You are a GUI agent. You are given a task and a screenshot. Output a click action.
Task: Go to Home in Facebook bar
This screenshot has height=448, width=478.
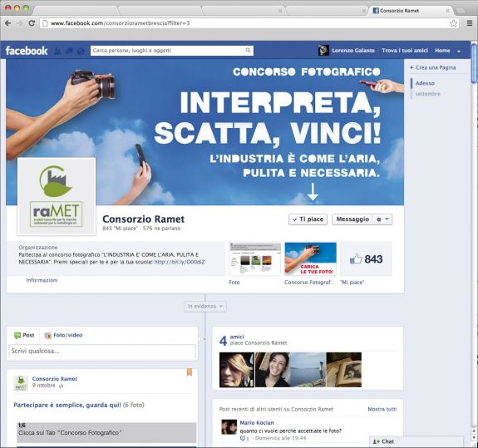click(x=442, y=50)
